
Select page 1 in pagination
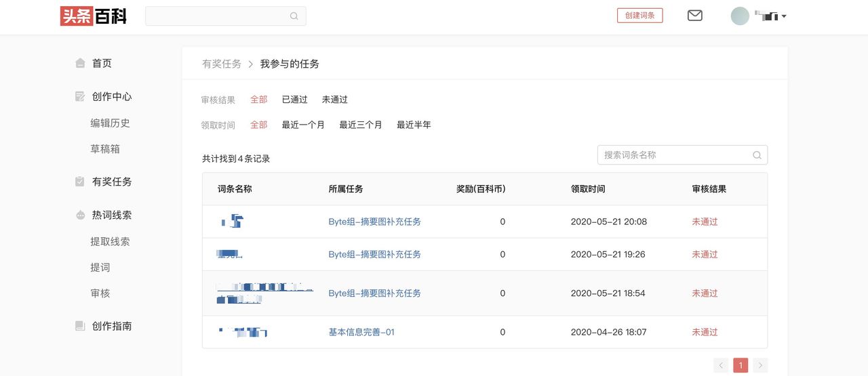(741, 365)
